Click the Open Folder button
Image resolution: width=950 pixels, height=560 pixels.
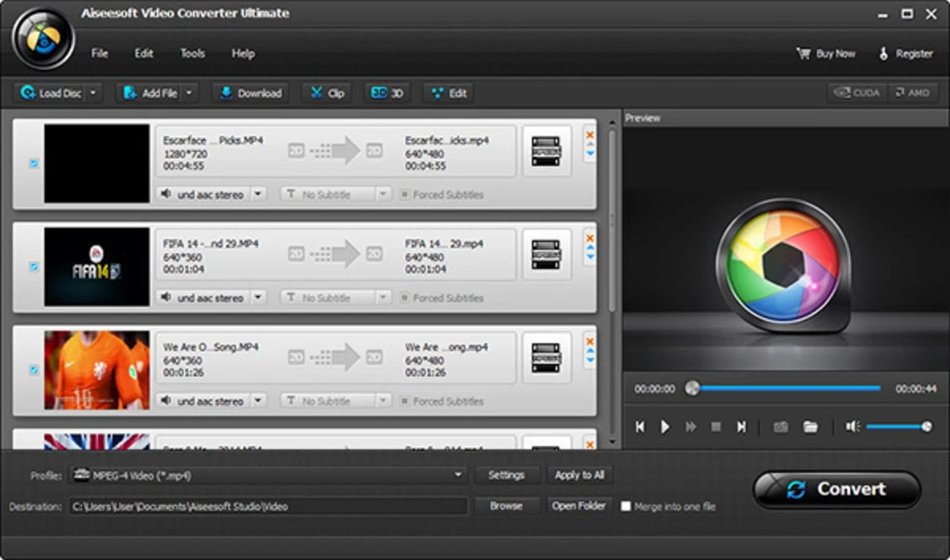click(x=579, y=506)
